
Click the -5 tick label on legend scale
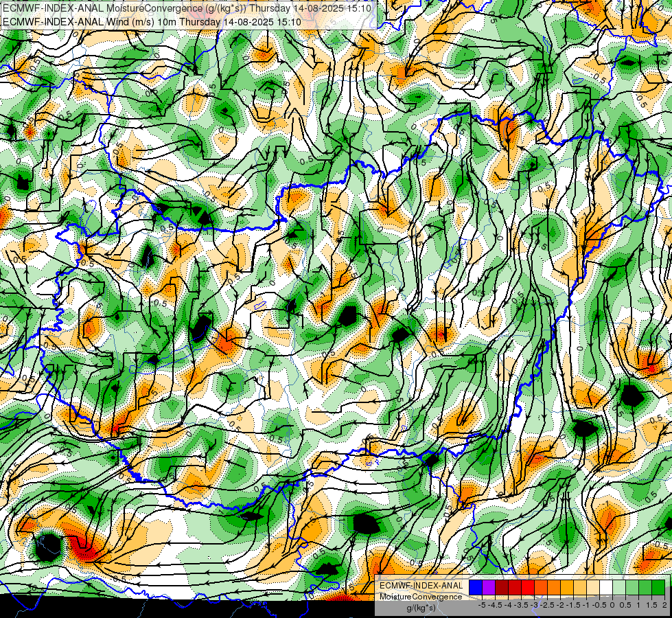click(x=482, y=605)
